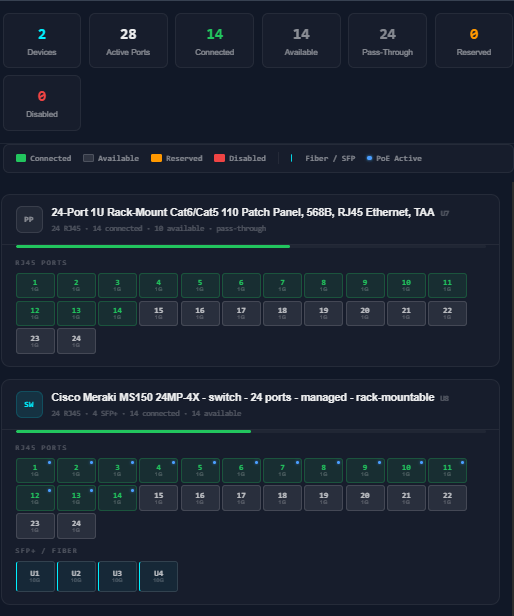Select SFP+ fiber port U1
Screen dimensions: 514x616
[35, 576]
